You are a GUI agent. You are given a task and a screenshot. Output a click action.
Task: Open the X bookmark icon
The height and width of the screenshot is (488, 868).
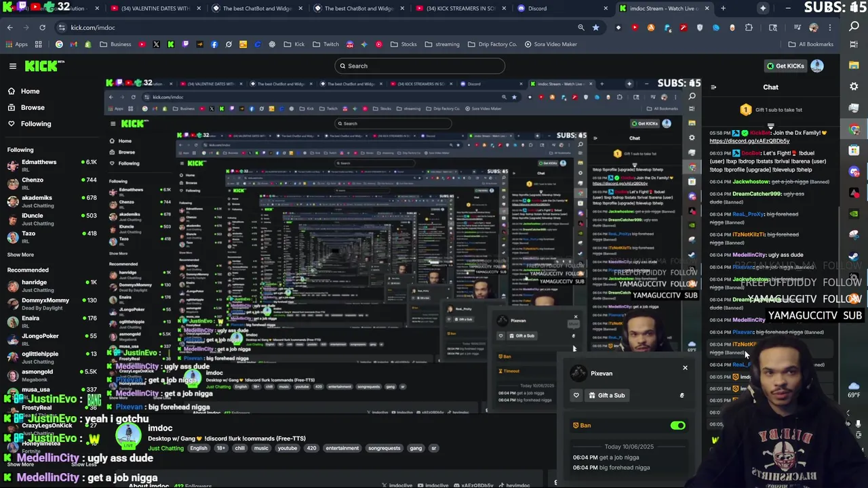point(156,44)
